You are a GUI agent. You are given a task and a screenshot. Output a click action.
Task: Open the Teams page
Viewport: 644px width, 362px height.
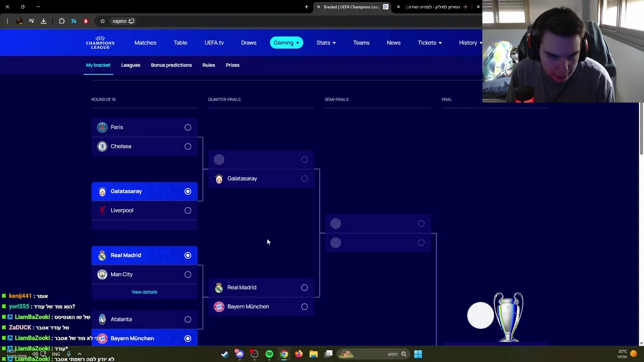[x=361, y=43]
